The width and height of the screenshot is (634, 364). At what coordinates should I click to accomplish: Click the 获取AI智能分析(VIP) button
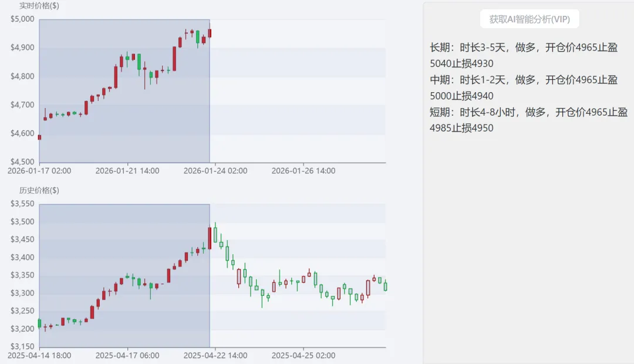[530, 19]
